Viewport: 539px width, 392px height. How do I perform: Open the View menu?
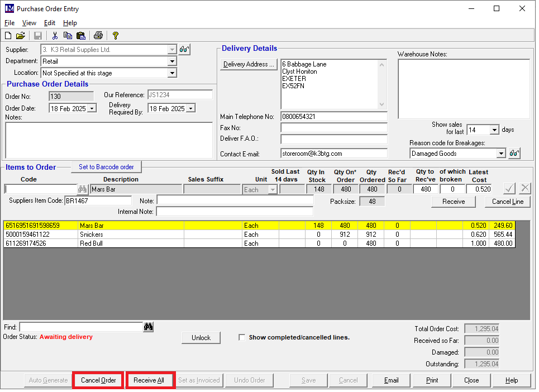[29, 23]
